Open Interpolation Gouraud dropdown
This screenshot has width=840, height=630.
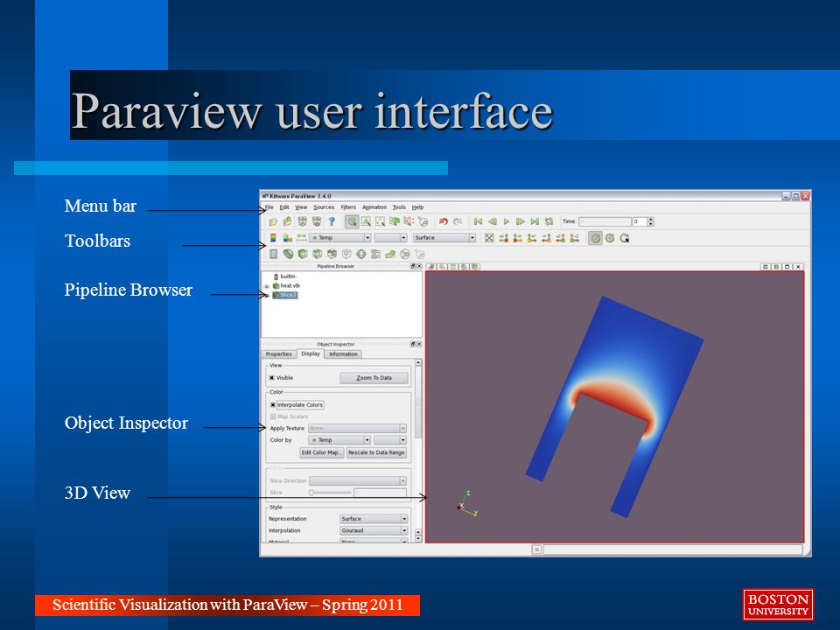(374, 530)
